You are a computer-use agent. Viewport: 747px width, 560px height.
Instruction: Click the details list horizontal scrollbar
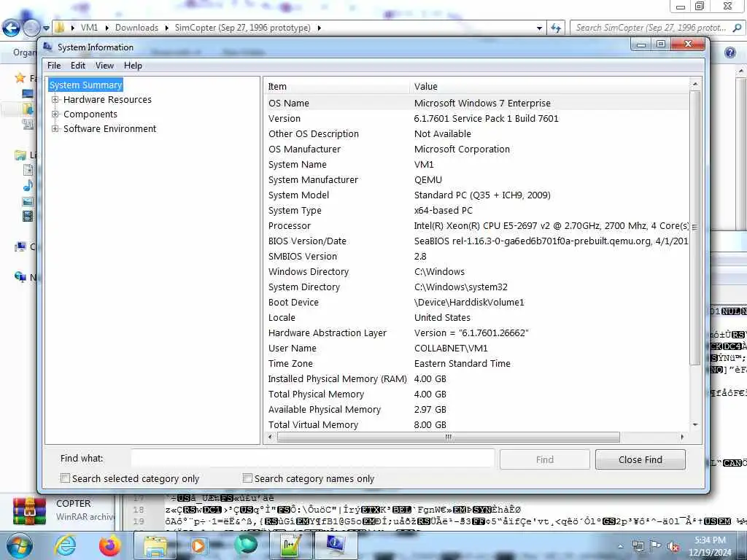point(448,437)
